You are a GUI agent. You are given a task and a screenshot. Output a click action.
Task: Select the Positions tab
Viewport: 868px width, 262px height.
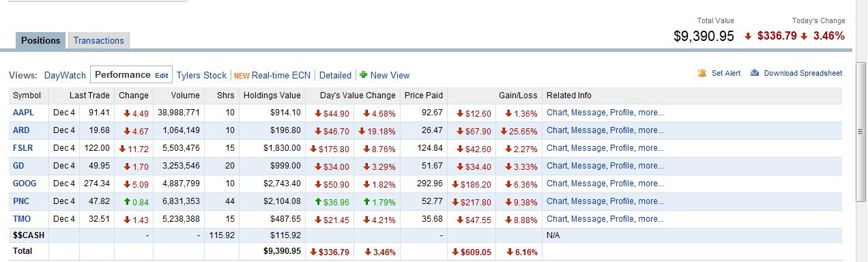41,40
